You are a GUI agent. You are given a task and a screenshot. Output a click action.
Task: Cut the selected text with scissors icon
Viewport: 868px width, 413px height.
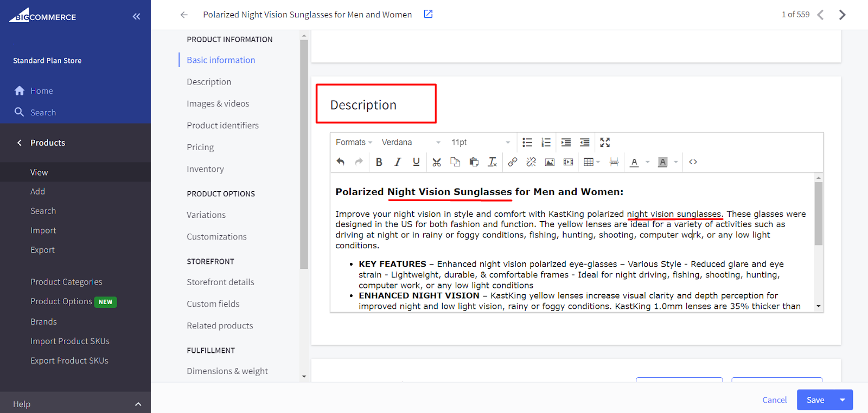pos(437,162)
